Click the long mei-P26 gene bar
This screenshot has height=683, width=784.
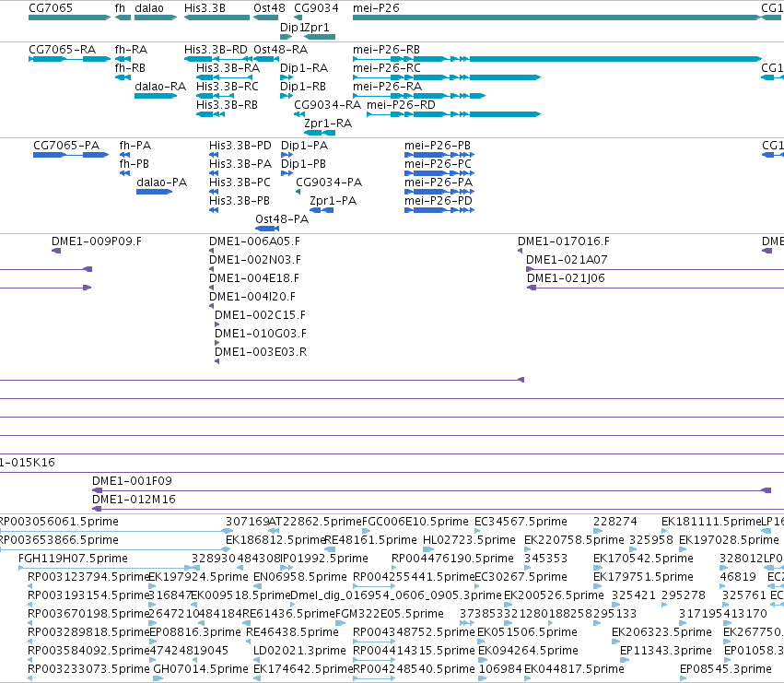pyautogui.click(x=556, y=18)
